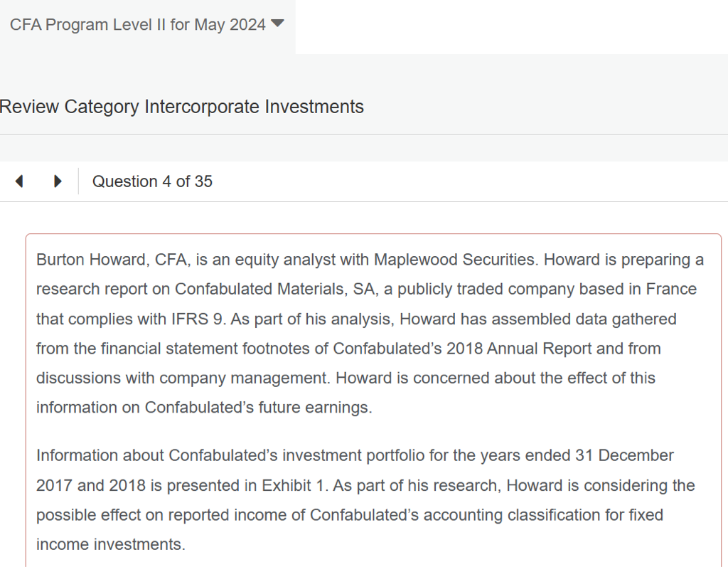728x567 pixels.
Task: Click the dropdown caret beside May 2024
Action: [x=277, y=23]
